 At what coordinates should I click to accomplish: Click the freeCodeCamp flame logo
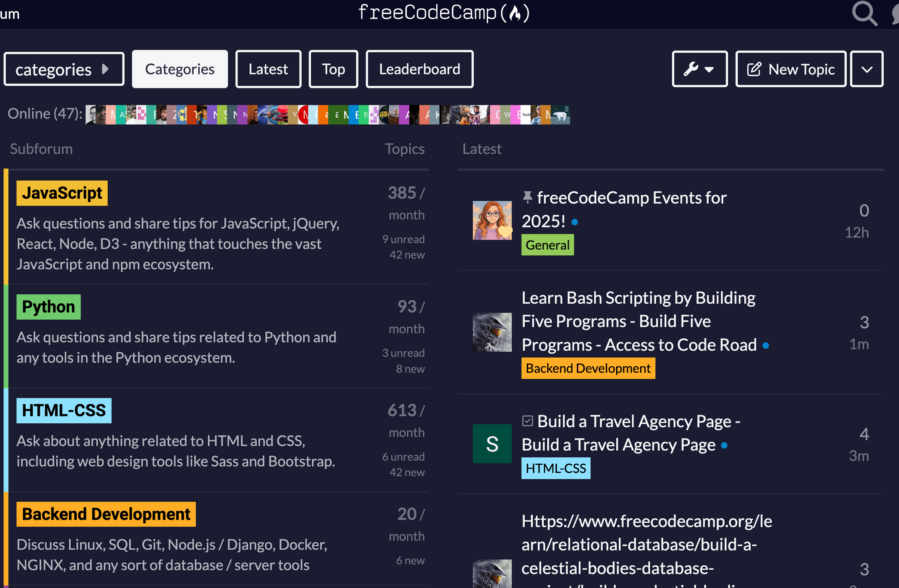(444, 13)
